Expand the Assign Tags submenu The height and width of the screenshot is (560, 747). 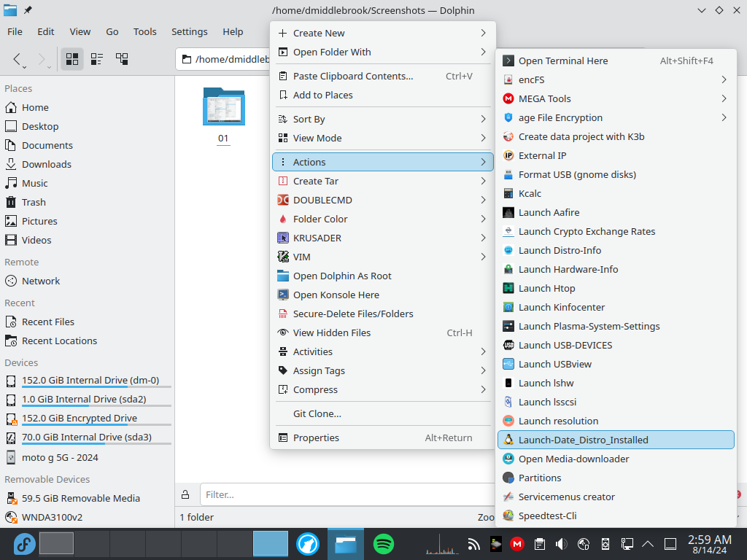click(x=382, y=370)
